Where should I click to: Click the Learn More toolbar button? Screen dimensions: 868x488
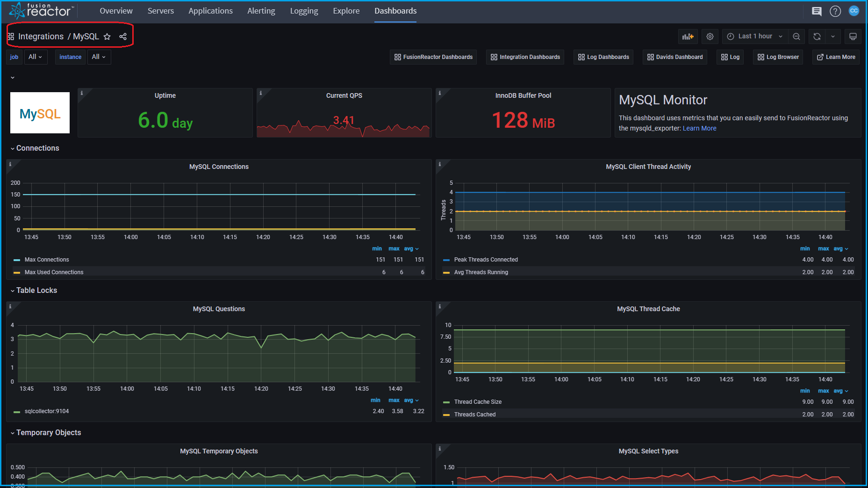click(x=836, y=57)
